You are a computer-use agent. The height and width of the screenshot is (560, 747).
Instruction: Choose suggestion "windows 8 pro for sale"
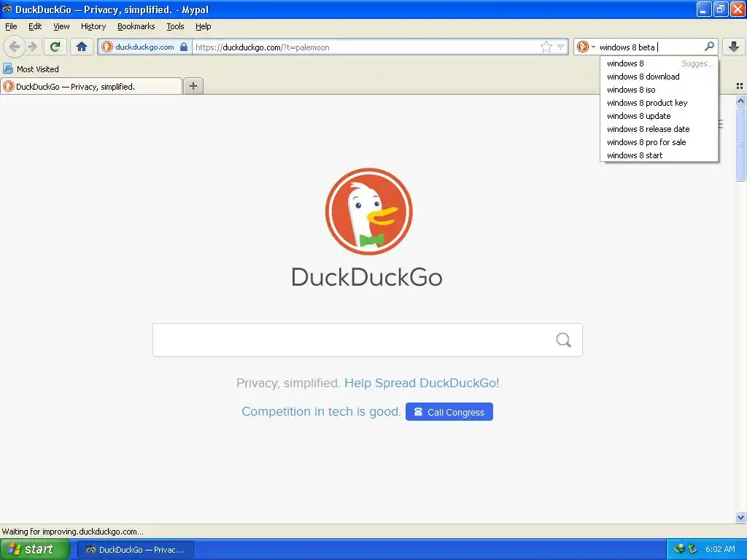click(x=659, y=142)
